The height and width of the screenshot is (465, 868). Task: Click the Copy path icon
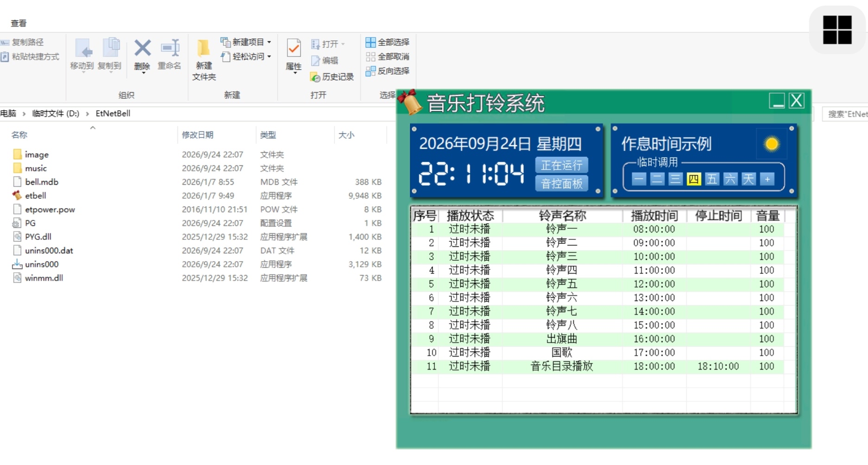click(x=5, y=43)
